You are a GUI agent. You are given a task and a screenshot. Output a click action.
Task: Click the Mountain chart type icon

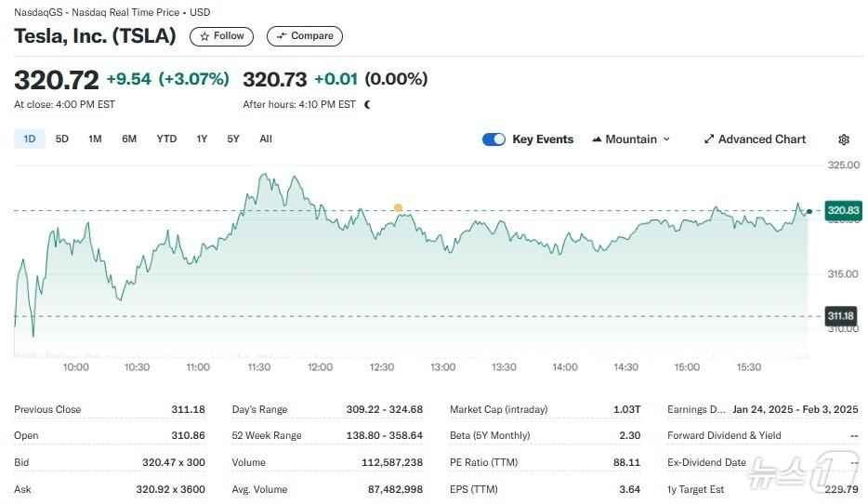[597, 139]
